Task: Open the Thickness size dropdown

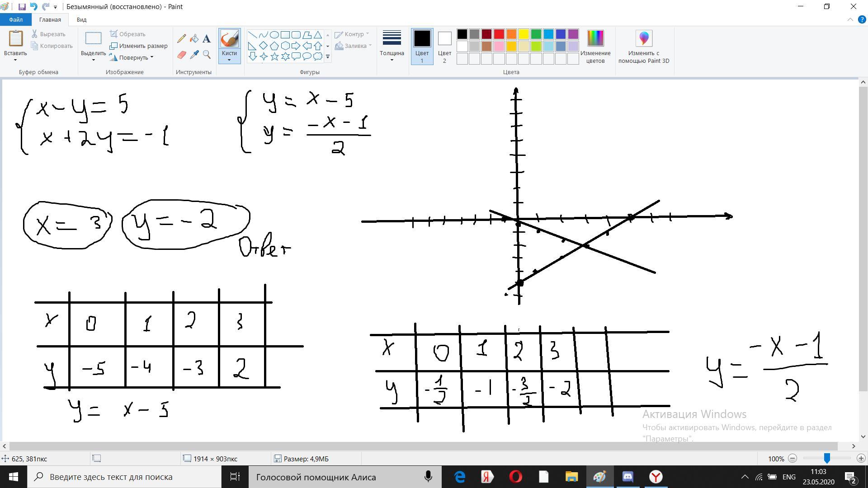Action: point(392,47)
